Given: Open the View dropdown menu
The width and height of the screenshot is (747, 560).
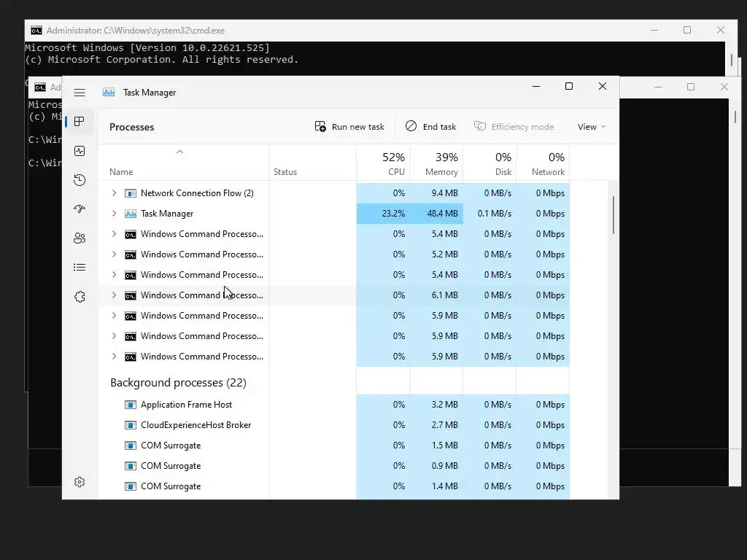Looking at the screenshot, I should 591,127.
